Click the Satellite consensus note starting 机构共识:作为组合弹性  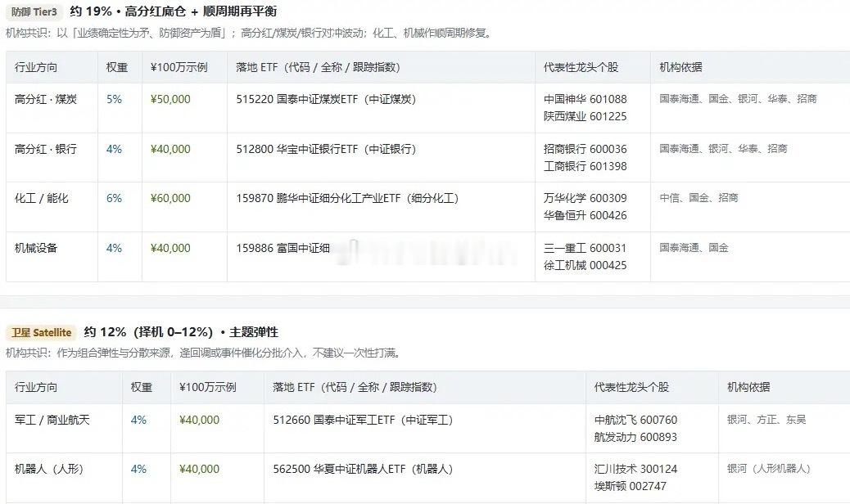205,353
